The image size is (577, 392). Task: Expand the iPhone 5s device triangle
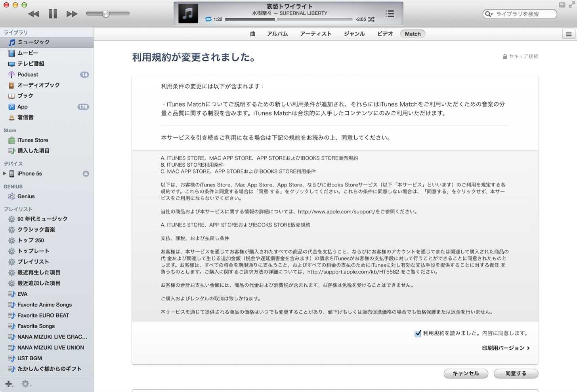[4, 173]
